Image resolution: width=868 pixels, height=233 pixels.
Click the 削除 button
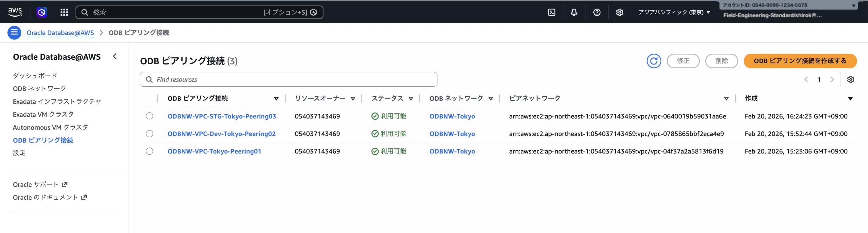click(721, 61)
